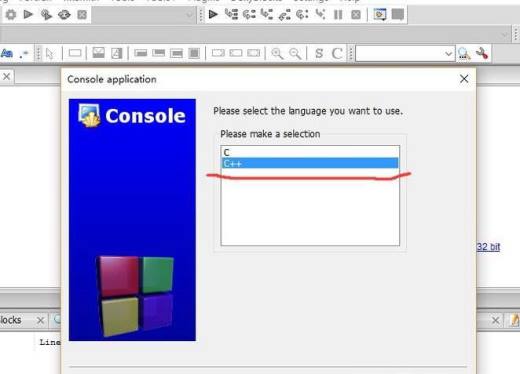The width and height of the screenshot is (520, 374).
Task: Click the Next instruction debugger icon
Action: (302, 14)
